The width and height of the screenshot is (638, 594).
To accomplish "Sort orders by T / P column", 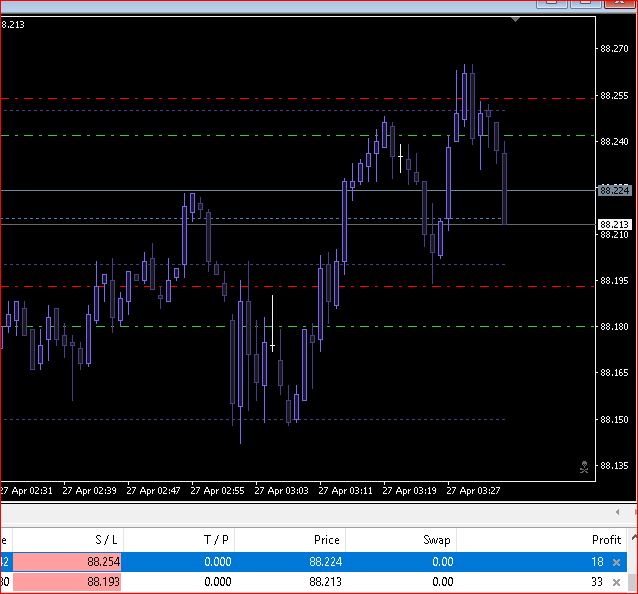I will [x=216, y=539].
